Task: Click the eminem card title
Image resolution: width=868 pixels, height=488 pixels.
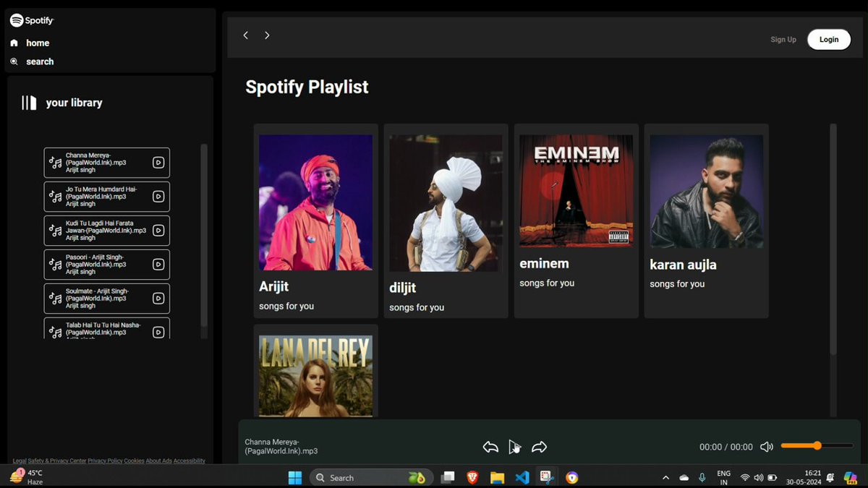Action: (545, 264)
